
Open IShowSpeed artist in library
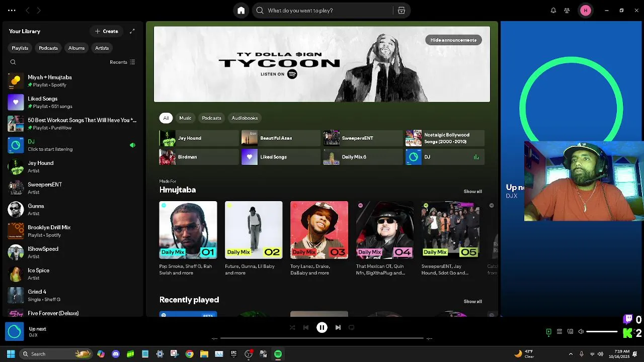(x=73, y=252)
